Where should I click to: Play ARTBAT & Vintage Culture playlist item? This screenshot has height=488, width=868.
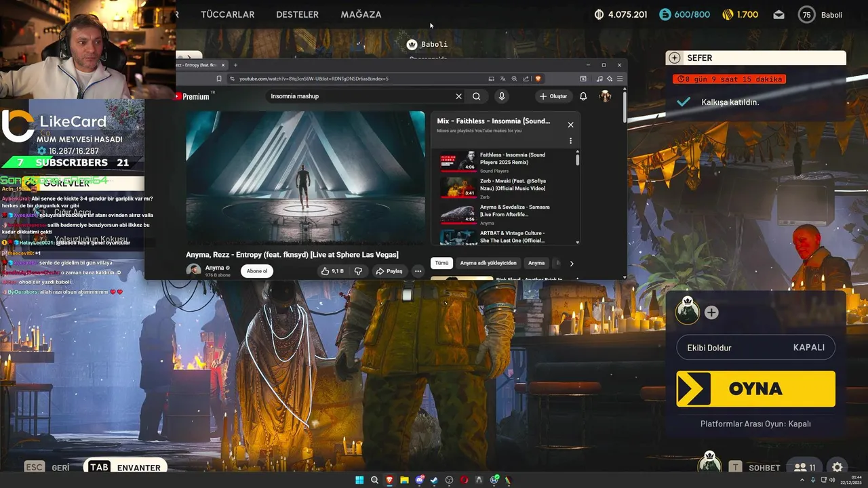pos(505,237)
